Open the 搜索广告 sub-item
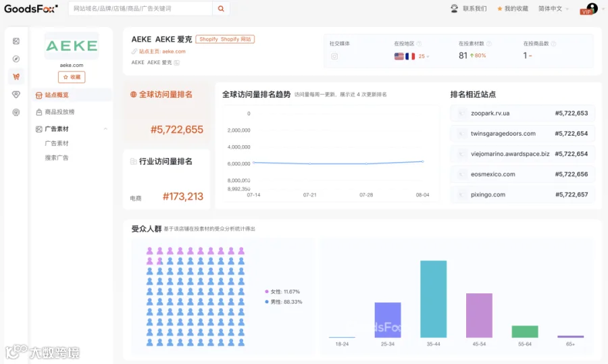 coord(57,158)
